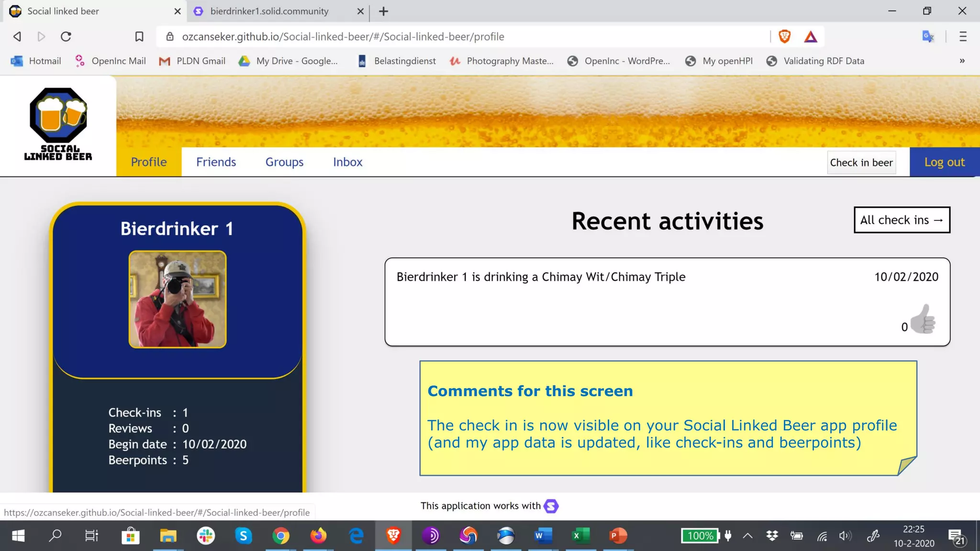Open Excel from the taskbar
Image resolution: width=980 pixels, height=551 pixels.
(x=580, y=536)
